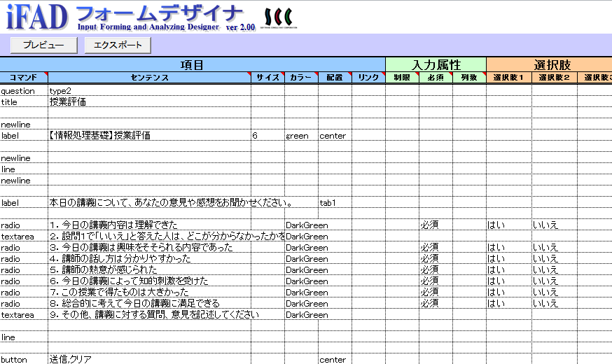Select the いいえ cell in question 1 row
The width and height of the screenshot is (612, 364).
click(x=555, y=225)
